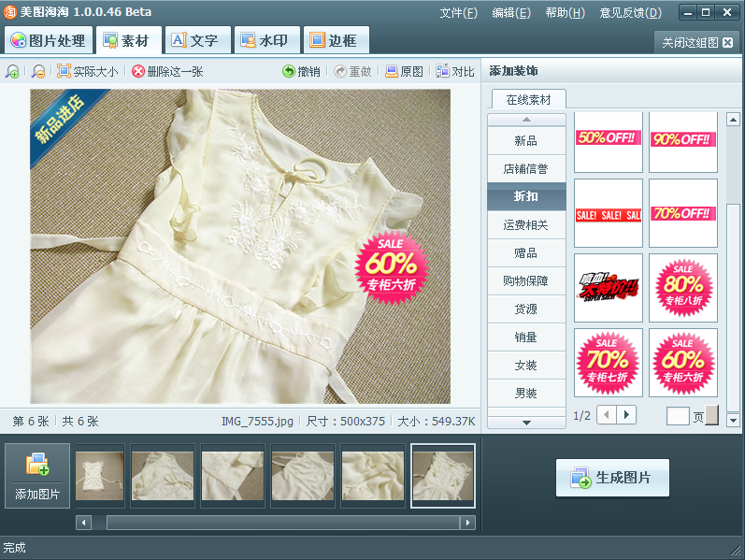Open the 意见反馈(D) menu
This screenshot has height=560, width=745.
pyautogui.click(x=631, y=13)
